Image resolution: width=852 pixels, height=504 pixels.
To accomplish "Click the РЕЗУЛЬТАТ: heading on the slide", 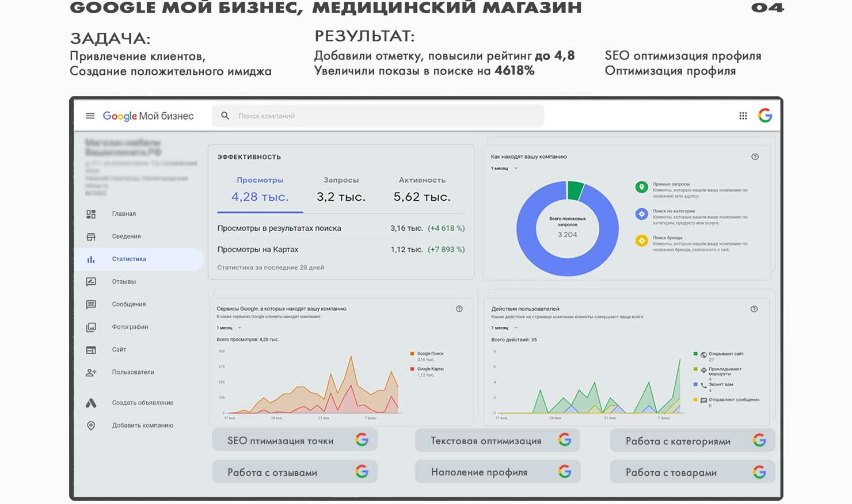I will pyautogui.click(x=364, y=36).
